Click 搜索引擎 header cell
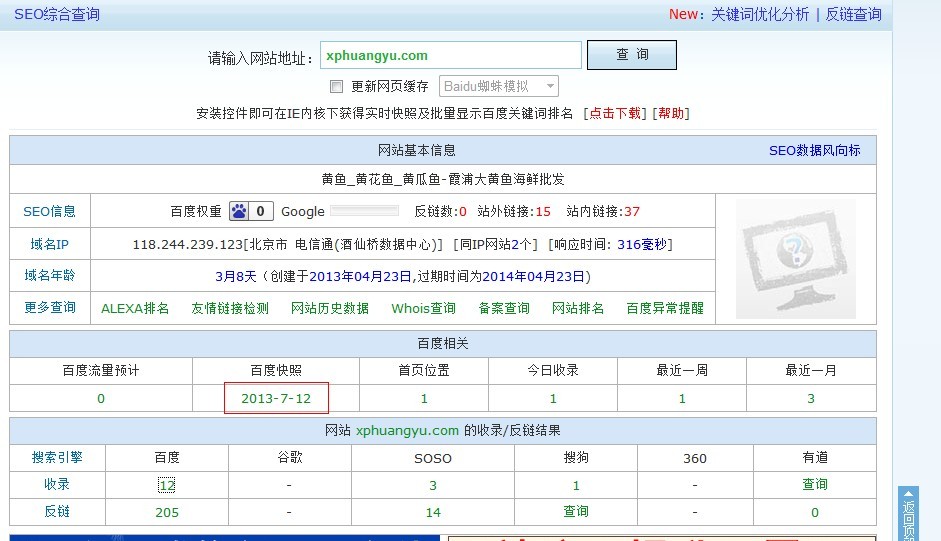 coord(57,458)
